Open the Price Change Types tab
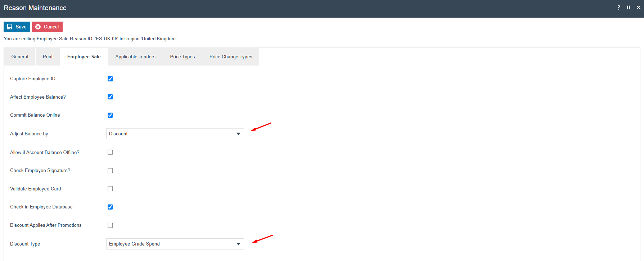Viewport: 644px width, 261px height. point(231,57)
